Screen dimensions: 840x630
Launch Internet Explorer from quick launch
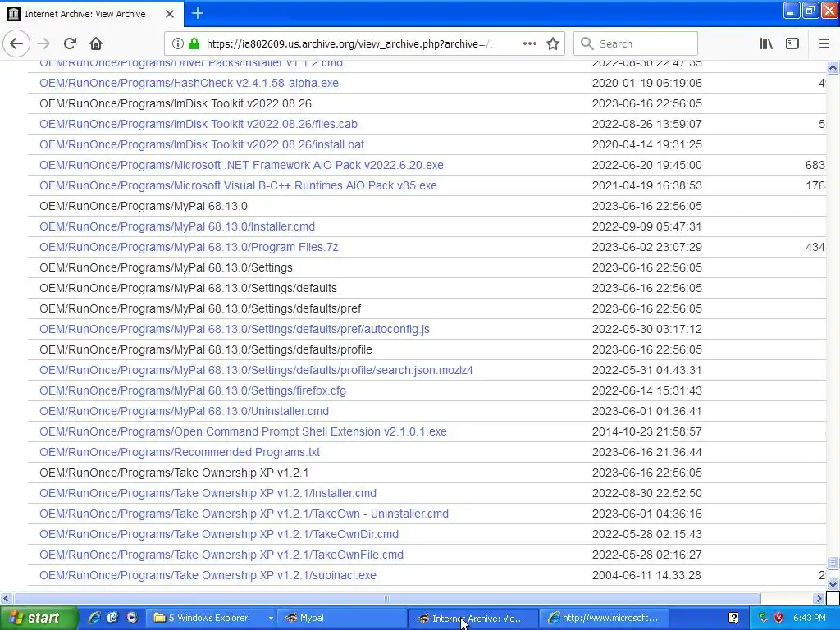point(94,618)
